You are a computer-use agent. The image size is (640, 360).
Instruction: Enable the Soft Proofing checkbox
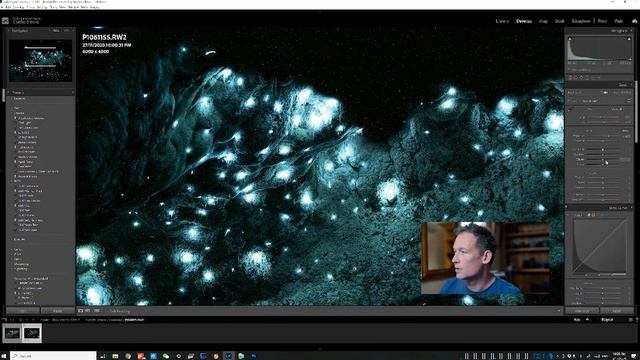pyautogui.click(x=109, y=311)
